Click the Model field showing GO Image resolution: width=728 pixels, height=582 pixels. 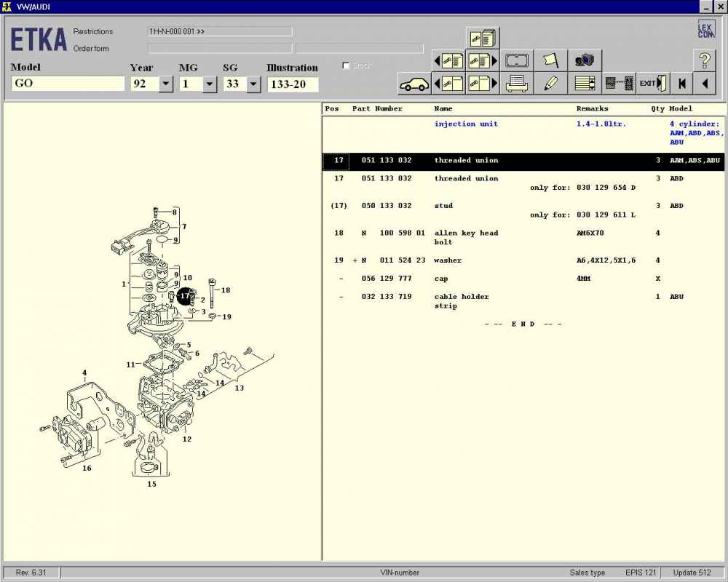pyautogui.click(x=68, y=84)
